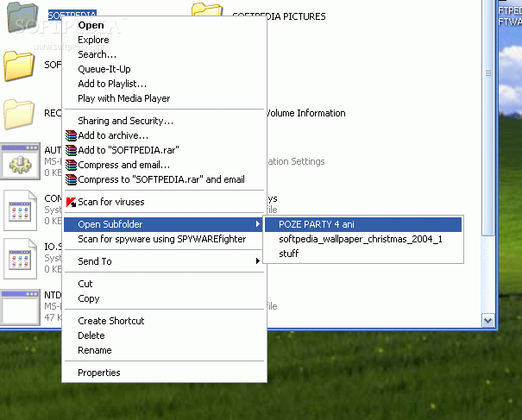This screenshot has height=420, width=522.
Task: Click the system file icon next to CON
Action: [20, 210]
